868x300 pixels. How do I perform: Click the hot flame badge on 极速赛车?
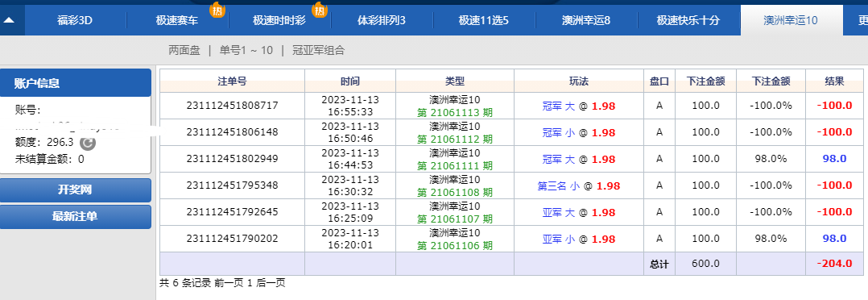tap(217, 10)
